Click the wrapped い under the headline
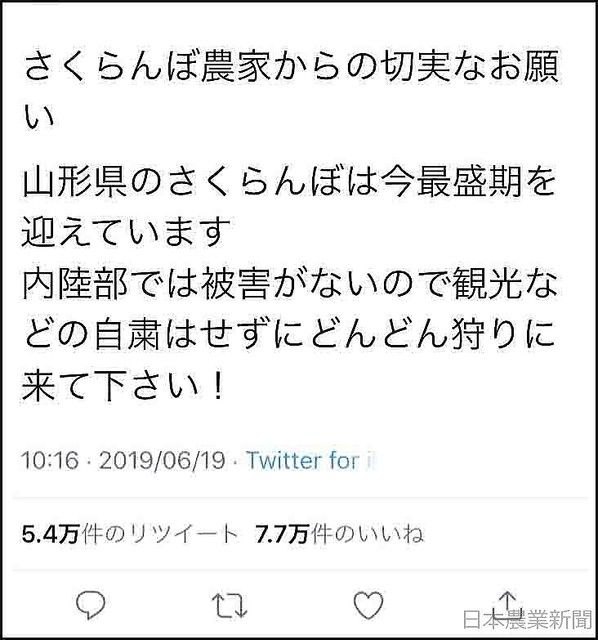The width and height of the screenshot is (598, 640). [x=39, y=118]
